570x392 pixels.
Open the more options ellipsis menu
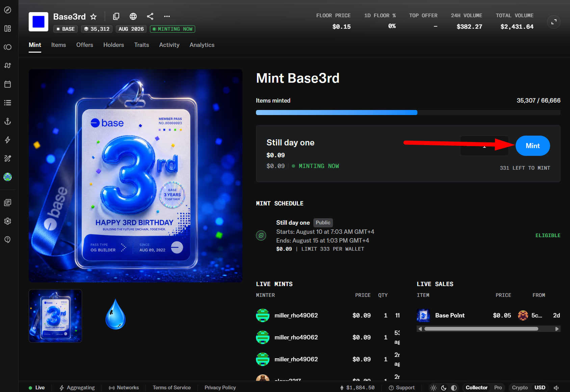click(x=167, y=16)
